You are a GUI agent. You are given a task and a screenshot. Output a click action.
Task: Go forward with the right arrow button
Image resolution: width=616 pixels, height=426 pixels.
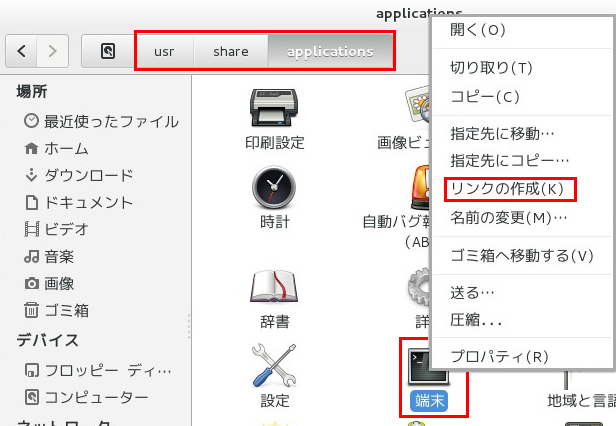(53, 50)
